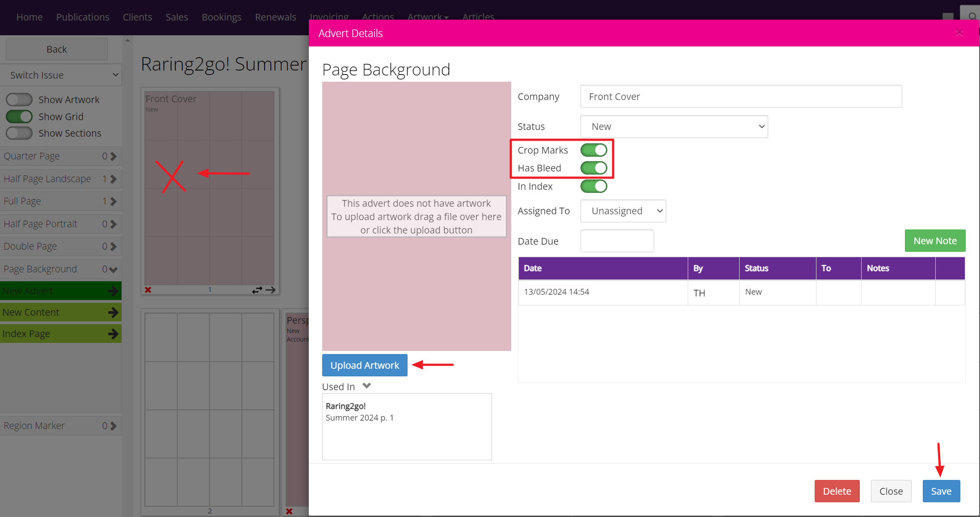
Task: Open the Sales menu item
Action: click(177, 17)
